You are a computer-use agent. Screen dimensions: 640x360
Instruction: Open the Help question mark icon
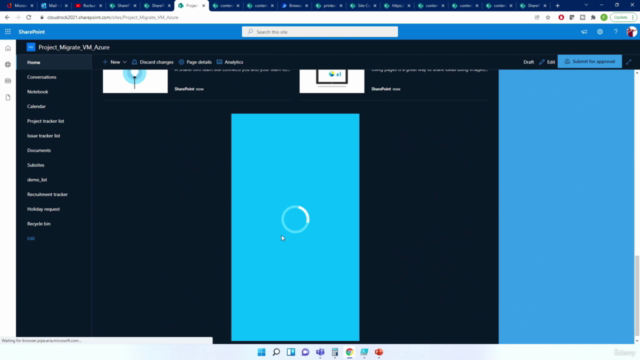(x=616, y=32)
